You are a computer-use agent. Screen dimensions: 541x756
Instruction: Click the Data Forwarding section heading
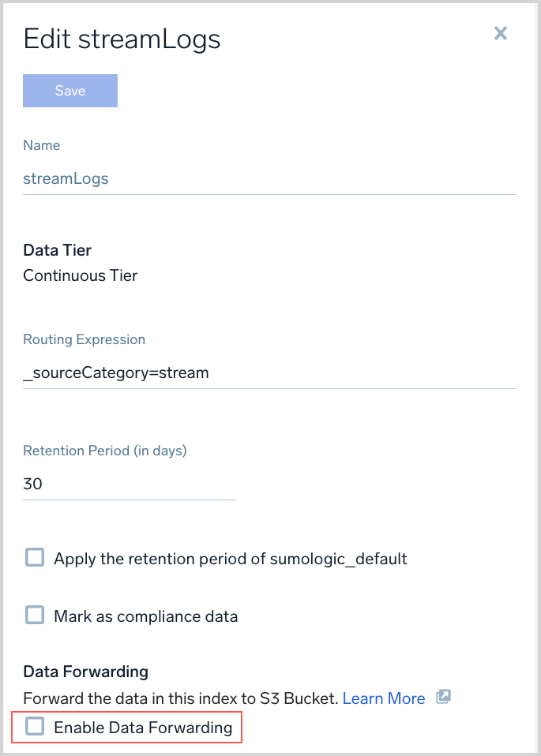click(85, 672)
